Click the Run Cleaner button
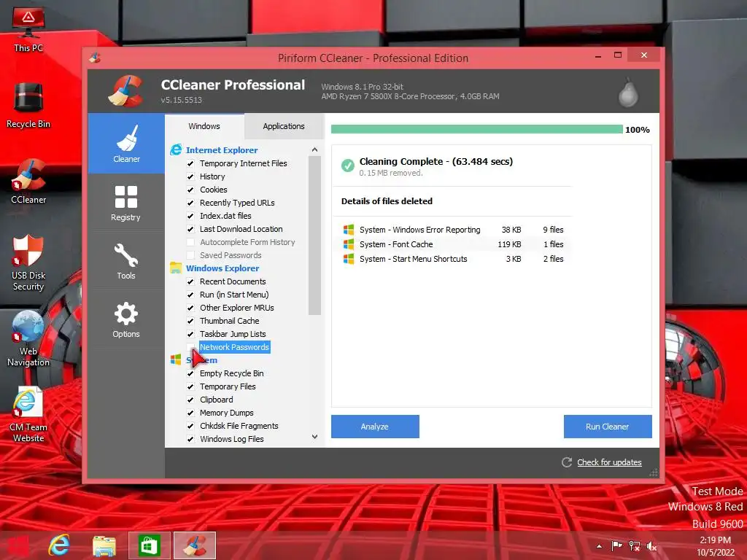The height and width of the screenshot is (560, 747). 608,427
